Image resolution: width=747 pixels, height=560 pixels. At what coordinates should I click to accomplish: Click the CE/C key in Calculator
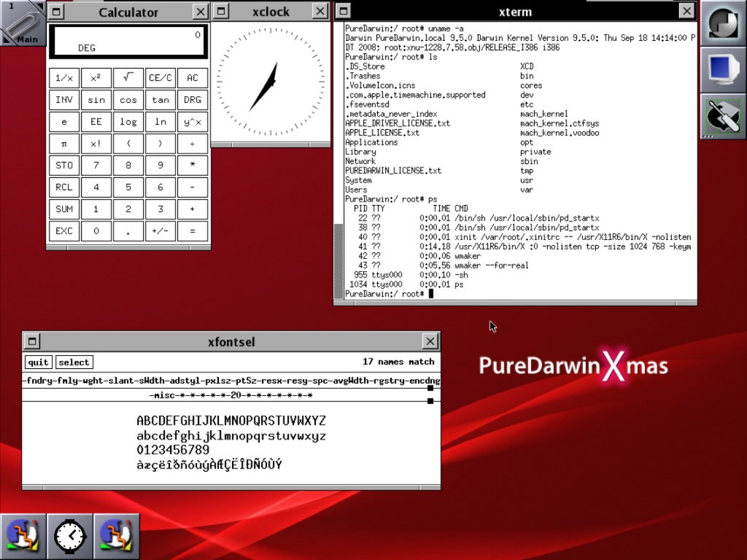tap(160, 77)
